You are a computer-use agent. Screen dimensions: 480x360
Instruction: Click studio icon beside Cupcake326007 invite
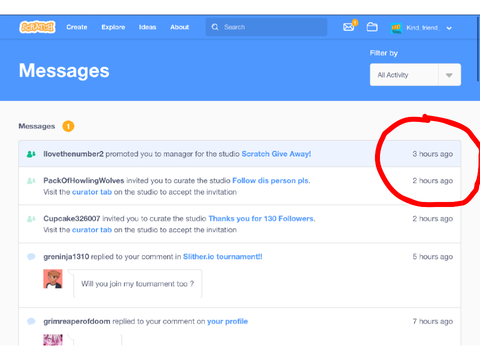point(31,219)
